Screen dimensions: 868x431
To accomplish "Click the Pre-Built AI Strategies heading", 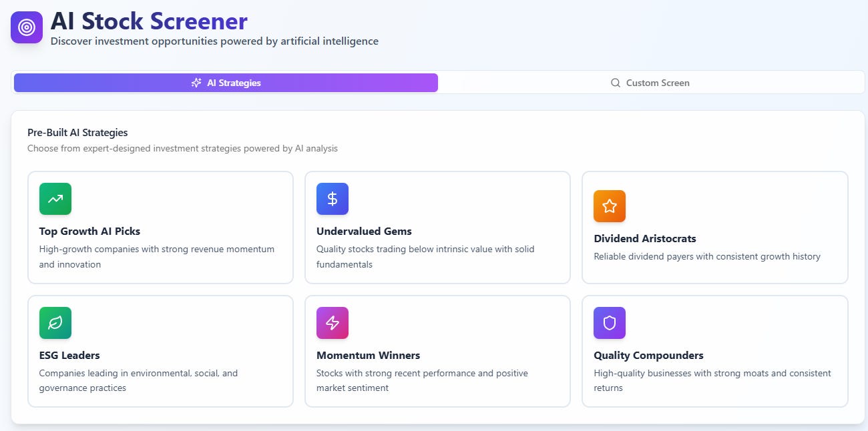I will coord(77,133).
